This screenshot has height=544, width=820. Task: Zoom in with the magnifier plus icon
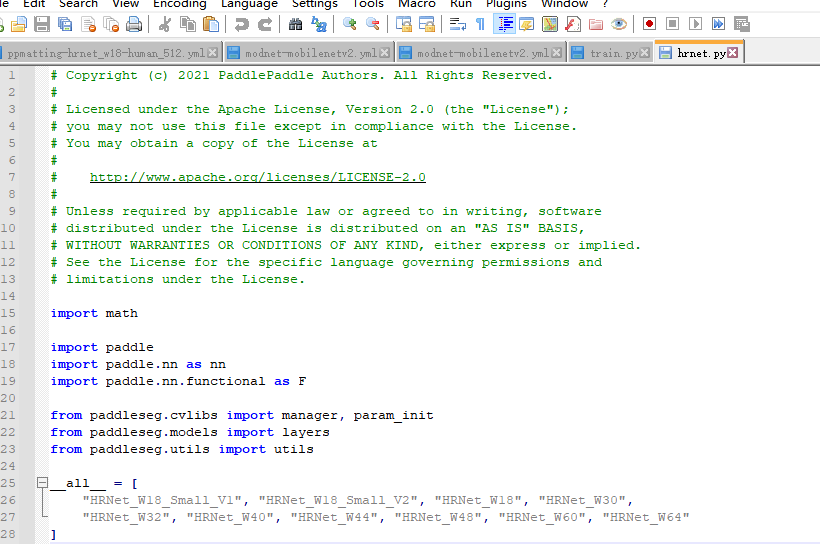point(349,24)
